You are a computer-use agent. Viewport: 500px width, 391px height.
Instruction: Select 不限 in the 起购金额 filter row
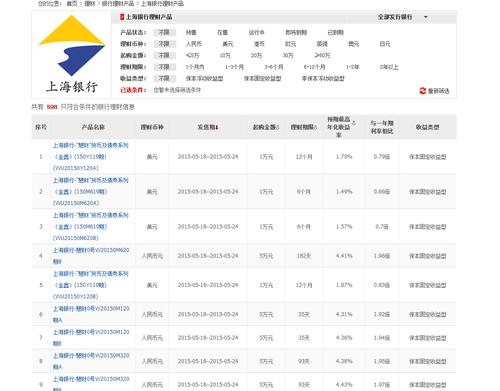point(164,55)
